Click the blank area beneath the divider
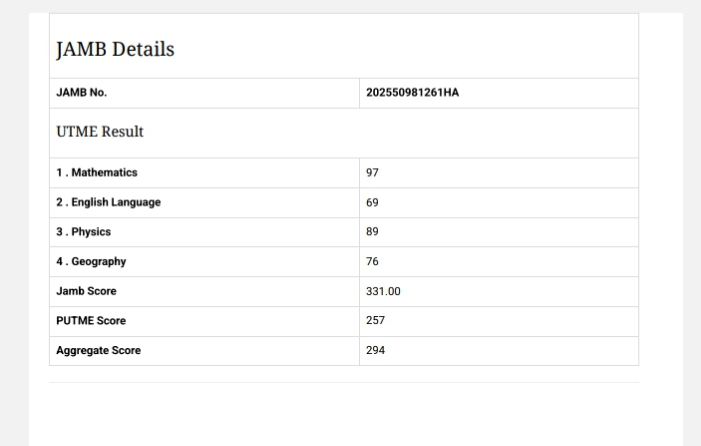Viewport: 701px width, 446px height. pos(344,415)
